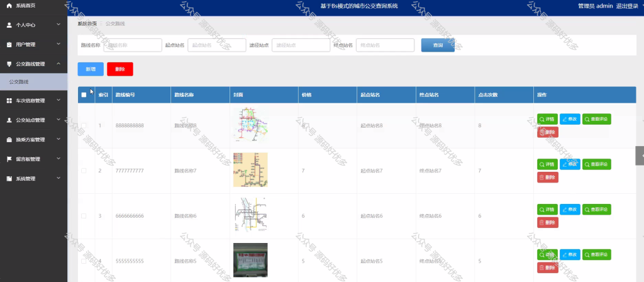Screen dimensions: 644x282
Task: Collapse the 公交路线管理 menu chevron
Action: pos(58,64)
